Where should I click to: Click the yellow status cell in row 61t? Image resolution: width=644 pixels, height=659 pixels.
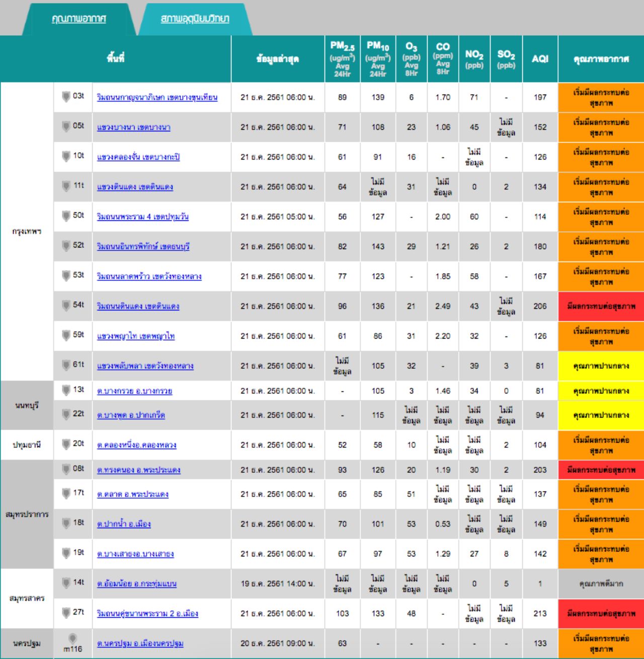601,366
